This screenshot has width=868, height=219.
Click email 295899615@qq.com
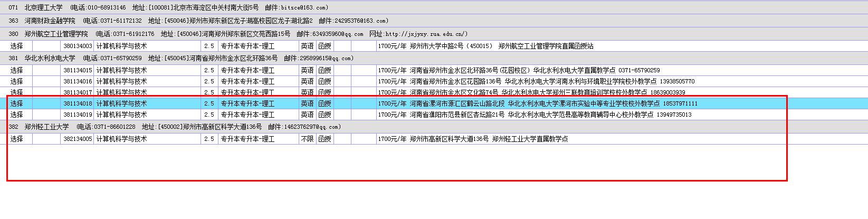coord(326,58)
